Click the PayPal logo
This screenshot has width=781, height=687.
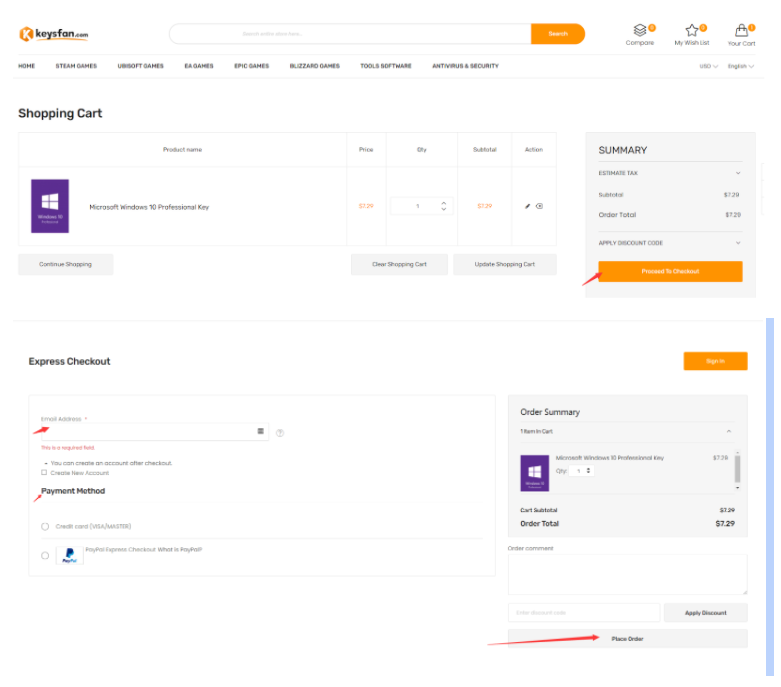pos(70,555)
